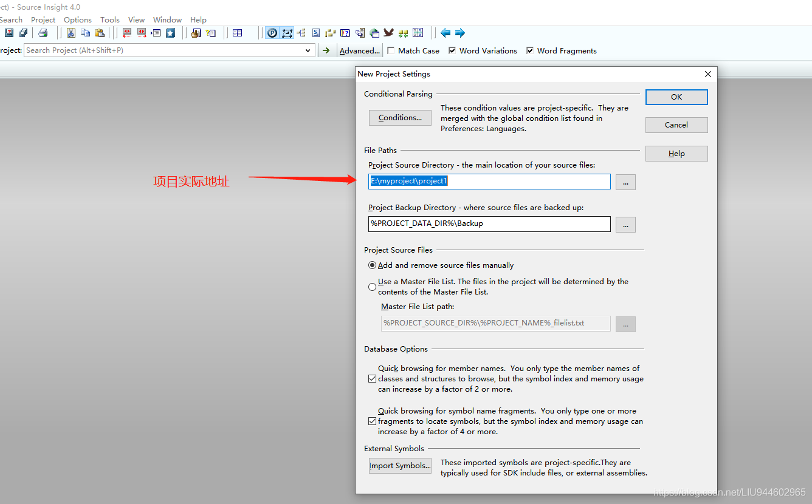Click the green search go arrow
The height and width of the screenshot is (504, 812).
(326, 50)
